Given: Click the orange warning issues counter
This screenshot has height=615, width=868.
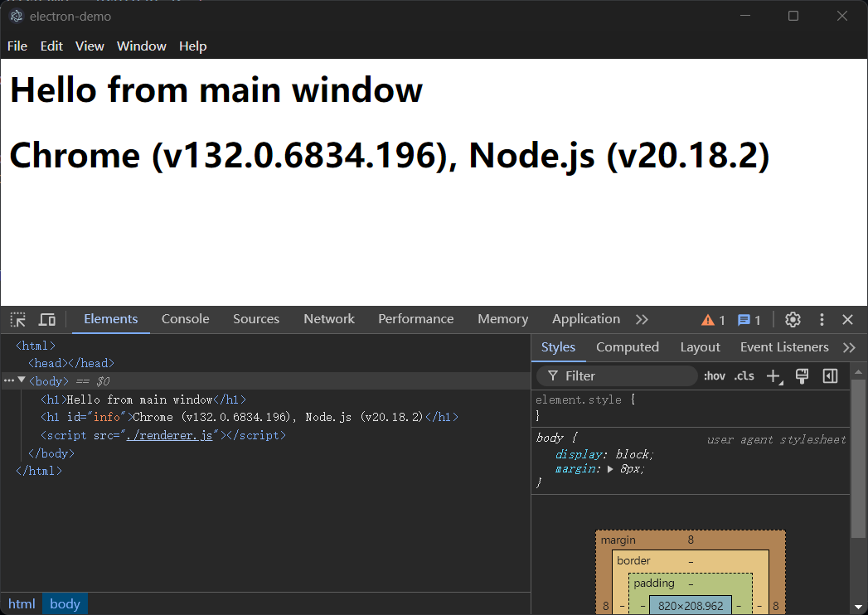Looking at the screenshot, I should pos(713,320).
